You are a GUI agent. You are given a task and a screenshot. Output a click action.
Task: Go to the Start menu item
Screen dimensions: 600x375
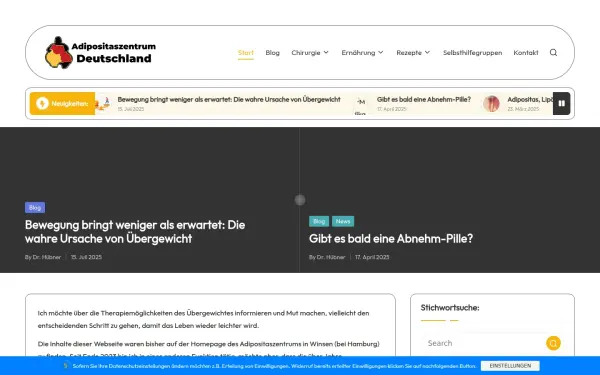(x=246, y=52)
